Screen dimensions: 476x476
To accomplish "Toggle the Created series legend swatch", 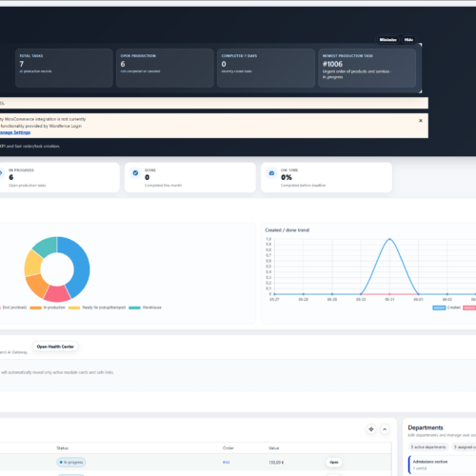I will 439,307.
